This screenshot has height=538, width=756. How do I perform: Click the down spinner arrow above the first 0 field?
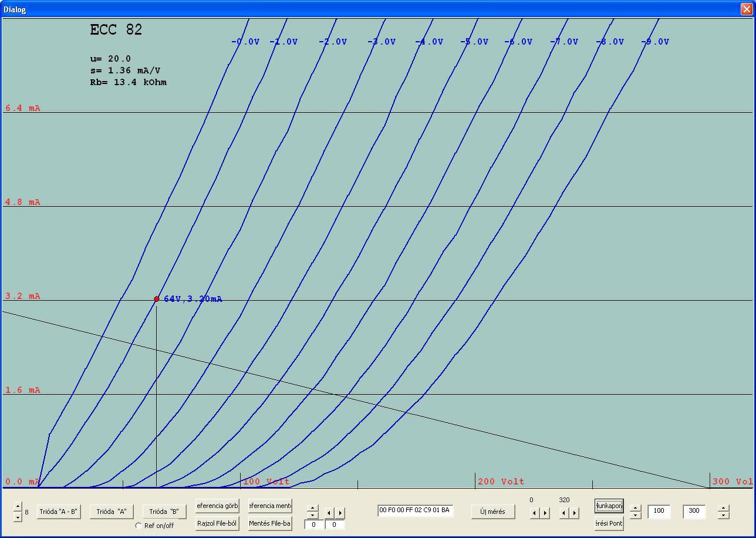tap(313, 515)
